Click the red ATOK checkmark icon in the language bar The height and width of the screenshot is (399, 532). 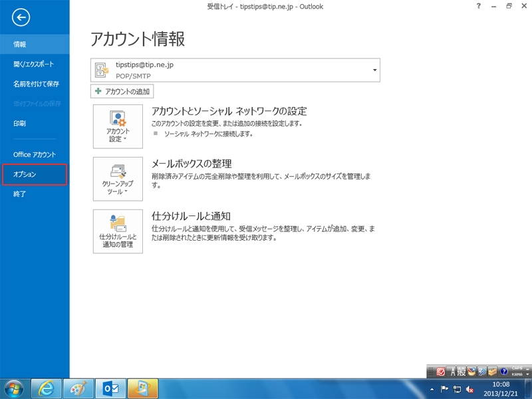440,372
